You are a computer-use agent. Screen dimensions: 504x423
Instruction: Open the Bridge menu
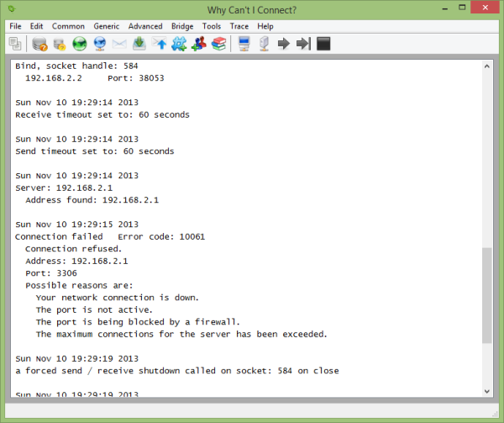coord(182,26)
